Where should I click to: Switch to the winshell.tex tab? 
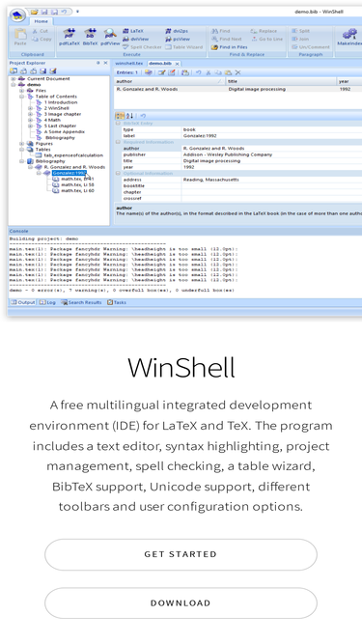129,64
